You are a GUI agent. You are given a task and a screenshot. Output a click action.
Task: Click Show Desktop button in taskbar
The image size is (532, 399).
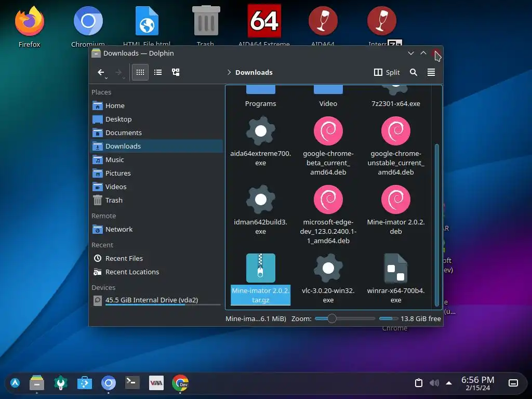pyautogui.click(x=513, y=383)
